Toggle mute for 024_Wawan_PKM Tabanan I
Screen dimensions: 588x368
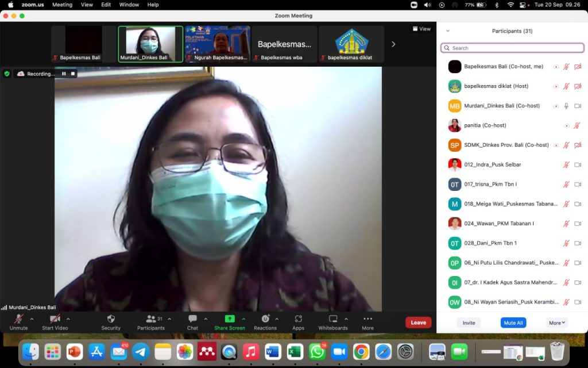[566, 224]
